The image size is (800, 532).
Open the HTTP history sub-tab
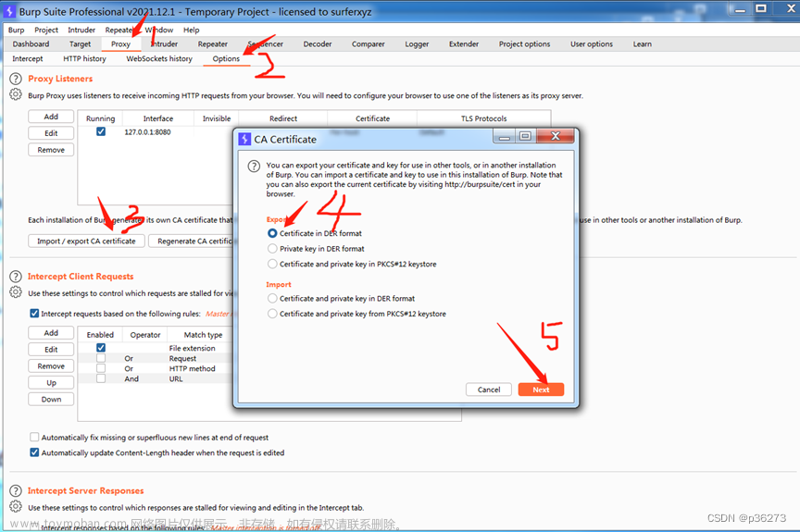click(x=84, y=59)
